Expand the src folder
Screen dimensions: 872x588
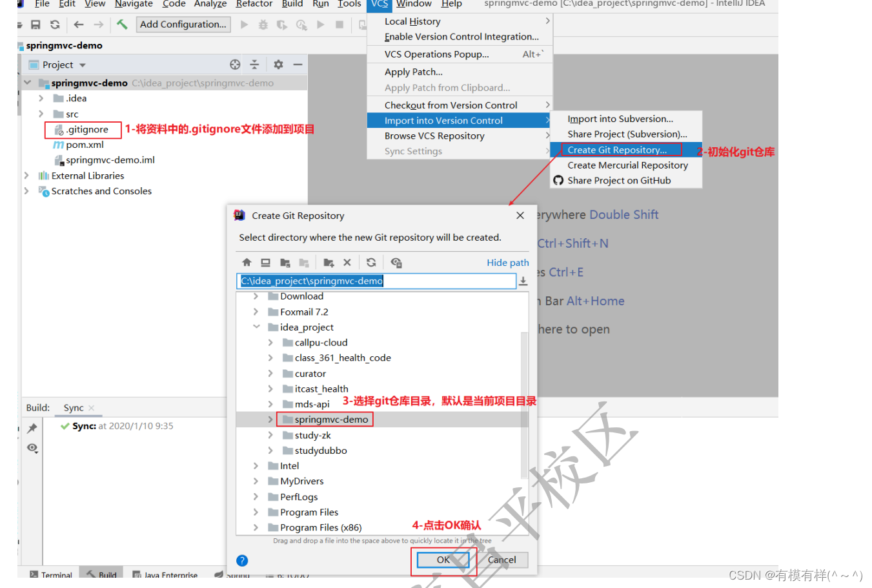click(41, 114)
